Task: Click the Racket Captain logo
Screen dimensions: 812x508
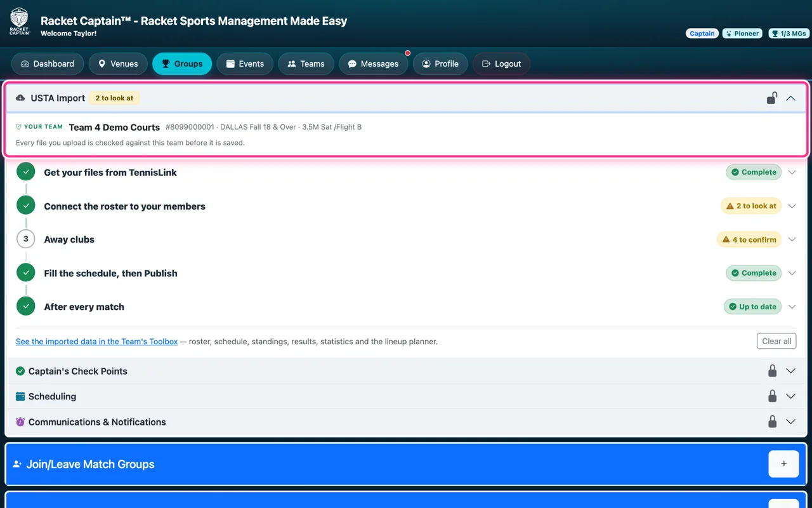Action: 20,22
